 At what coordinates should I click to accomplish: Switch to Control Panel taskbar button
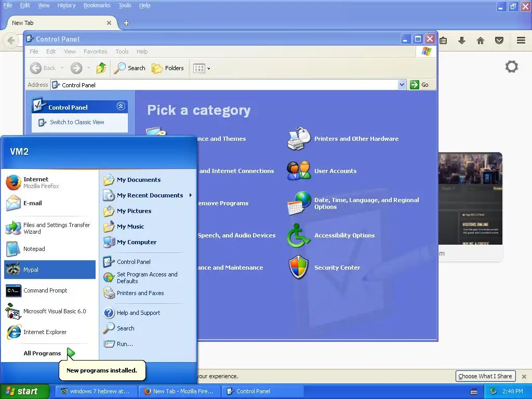(262, 391)
